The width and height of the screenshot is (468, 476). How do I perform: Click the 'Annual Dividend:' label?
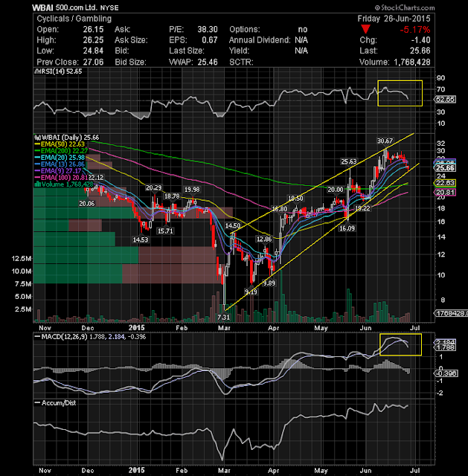pyautogui.click(x=260, y=40)
